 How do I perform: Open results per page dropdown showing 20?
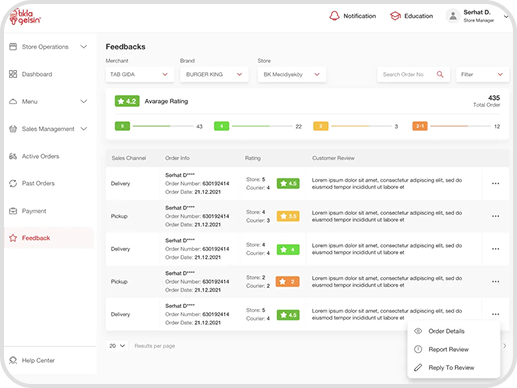coord(117,346)
